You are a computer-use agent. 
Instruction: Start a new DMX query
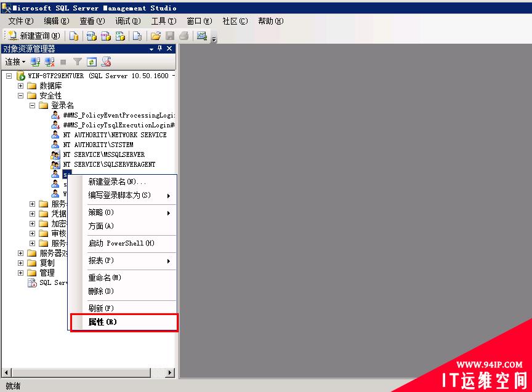(x=106, y=36)
